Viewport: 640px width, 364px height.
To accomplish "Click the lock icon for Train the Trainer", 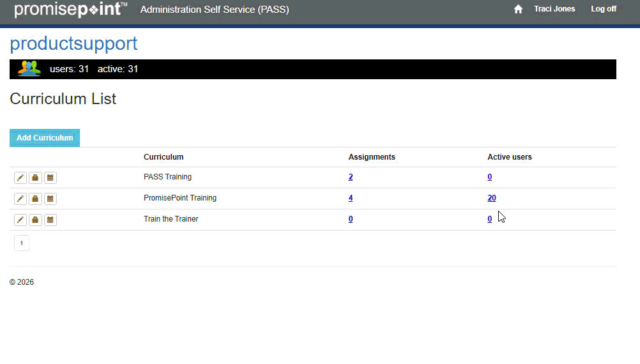I will (x=35, y=220).
